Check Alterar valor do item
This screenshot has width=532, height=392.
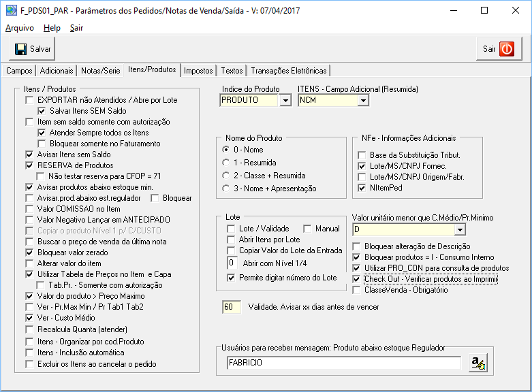29,263
